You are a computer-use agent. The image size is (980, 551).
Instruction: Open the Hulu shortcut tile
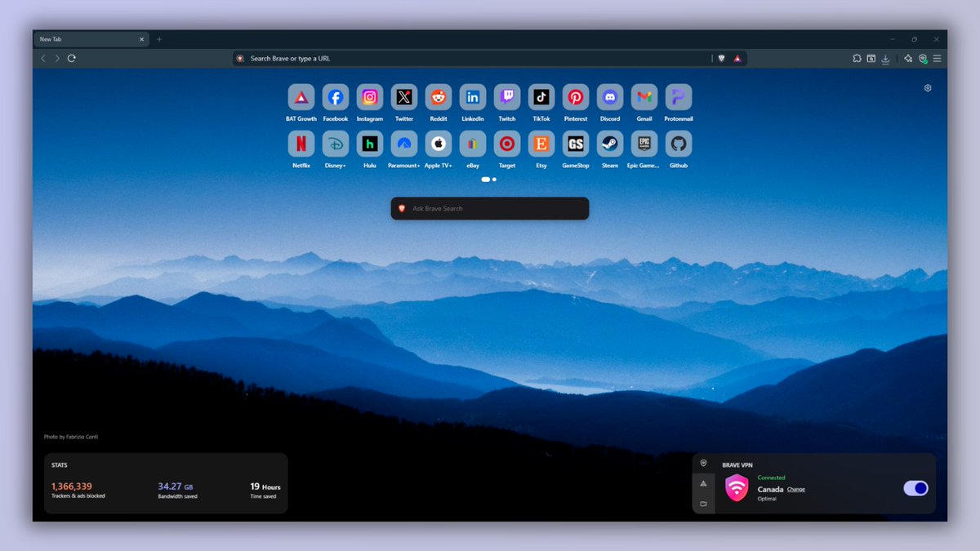[370, 144]
